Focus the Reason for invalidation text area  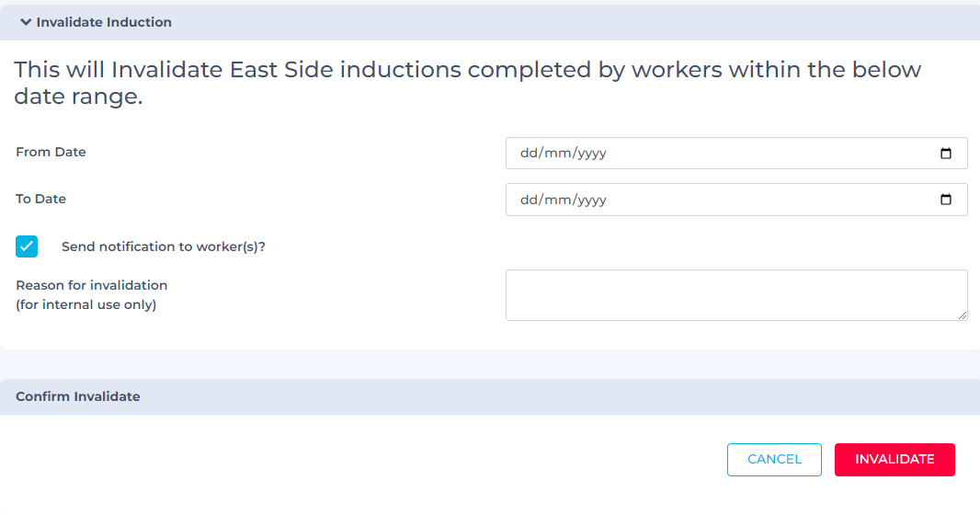click(735, 294)
